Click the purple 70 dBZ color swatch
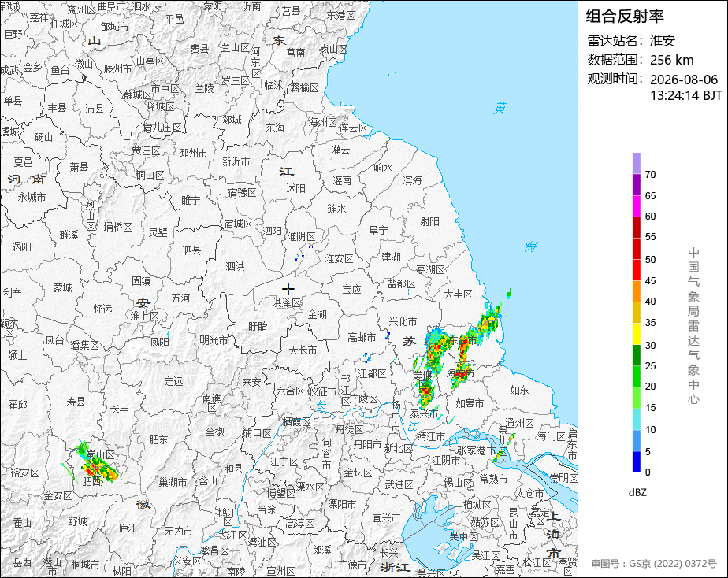The height and width of the screenshot is (578, 728). coord(636,163)
